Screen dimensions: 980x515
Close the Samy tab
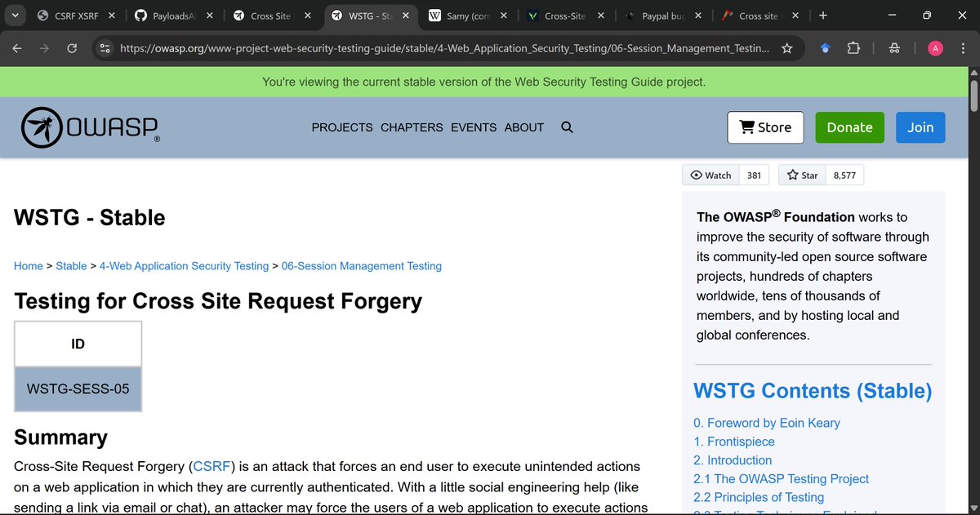(x=503, y=16)
